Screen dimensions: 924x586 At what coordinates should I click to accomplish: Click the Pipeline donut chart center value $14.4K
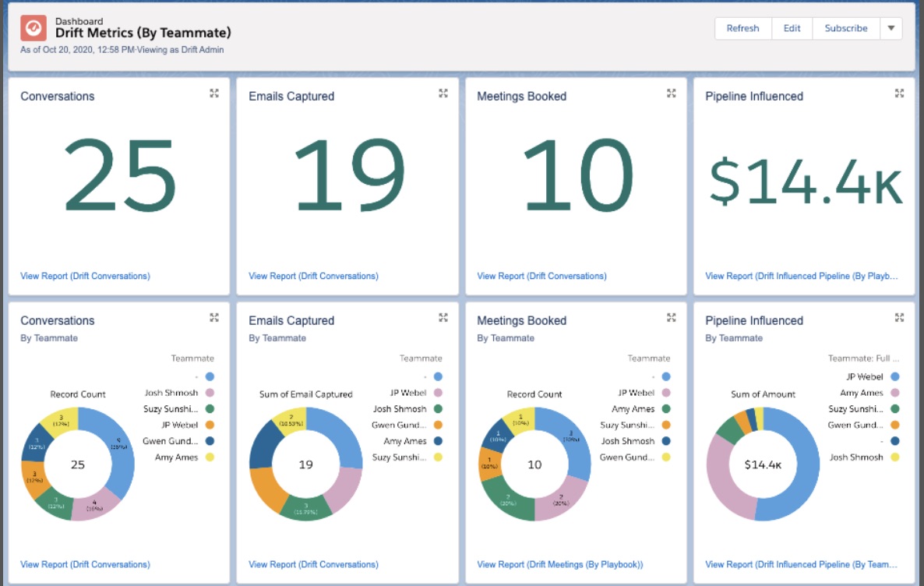[763, 464]
